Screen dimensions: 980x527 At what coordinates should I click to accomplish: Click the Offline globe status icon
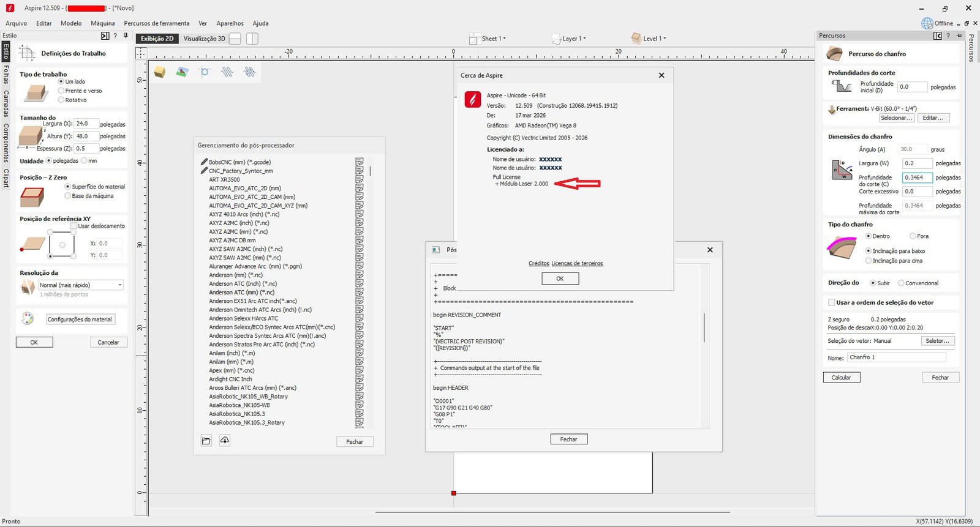tap(927, 23)
